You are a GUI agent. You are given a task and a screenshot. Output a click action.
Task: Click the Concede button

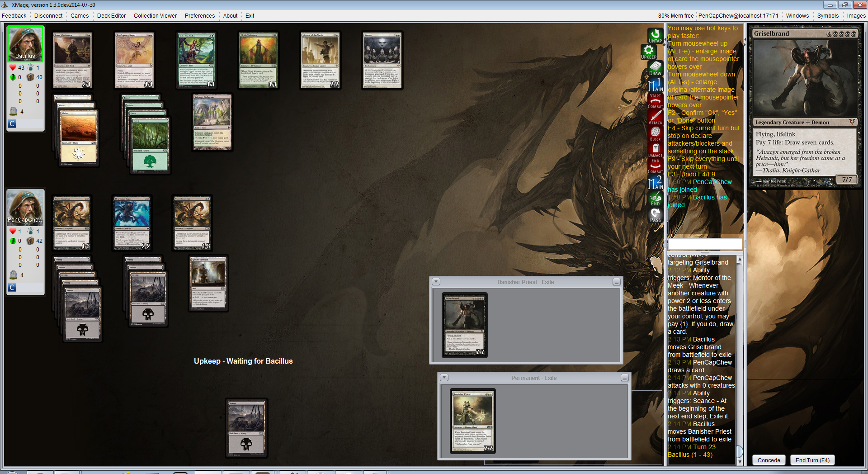click(x=769, y=460)
